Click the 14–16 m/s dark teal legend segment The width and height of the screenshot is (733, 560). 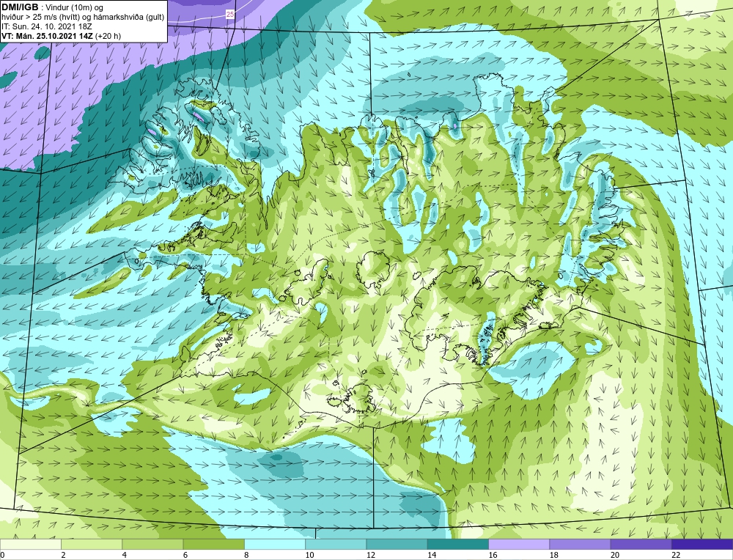457,545
